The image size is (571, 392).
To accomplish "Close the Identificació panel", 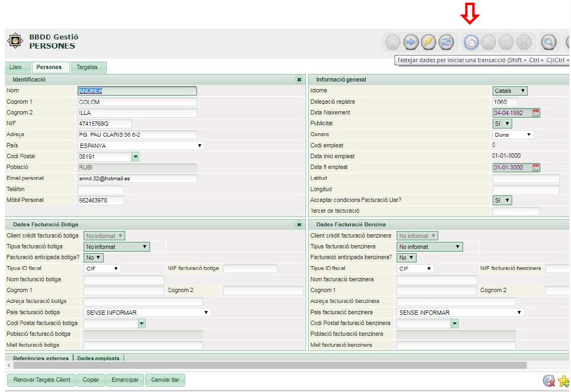I will point(299,79).
